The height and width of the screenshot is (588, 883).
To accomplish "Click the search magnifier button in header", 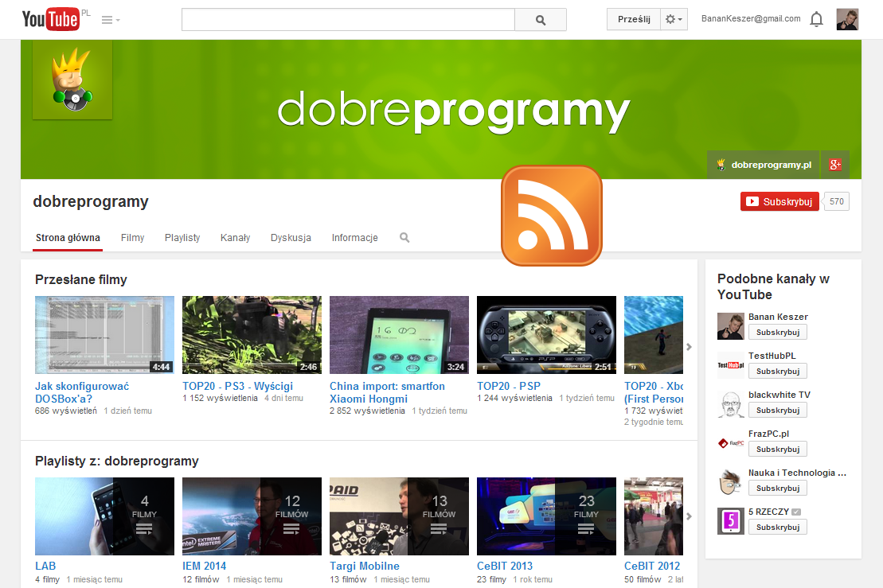I will tap(541, 20).
